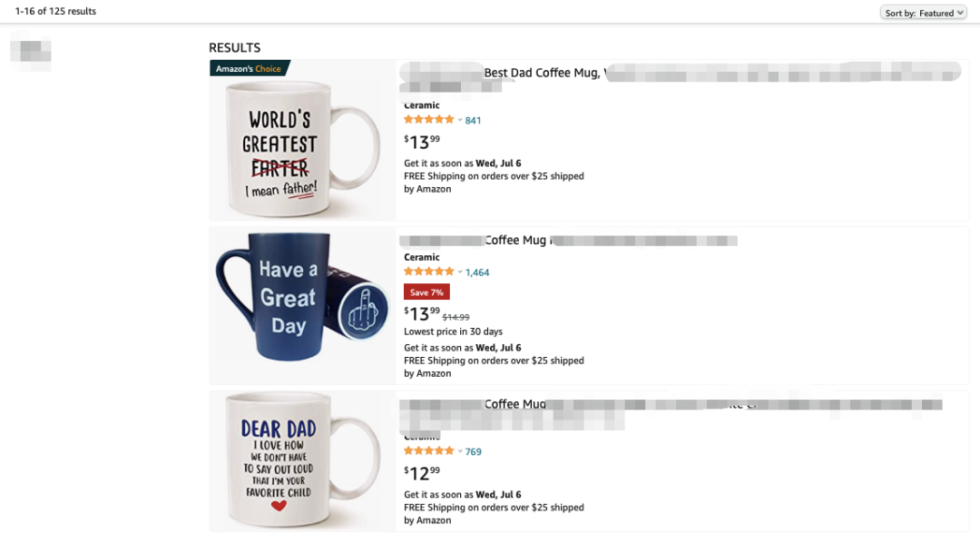
Task: Open the 841 reviews link
Action: point(473,121)
